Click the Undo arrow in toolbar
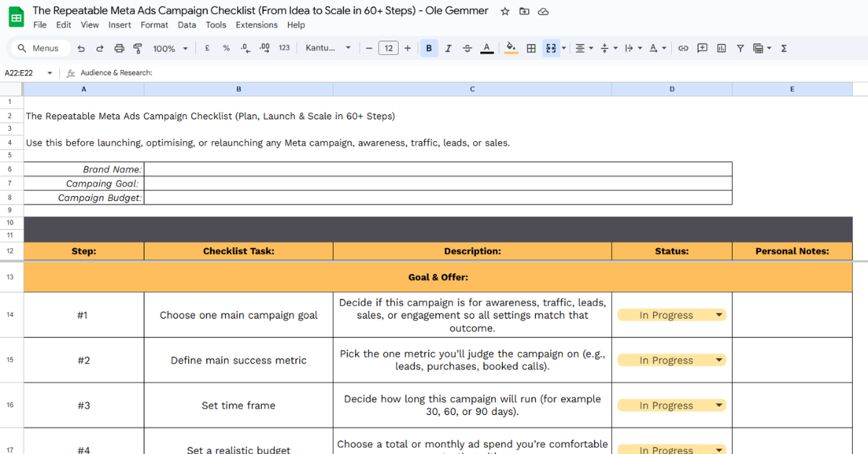Screen dimensions: 868x454 81,48
